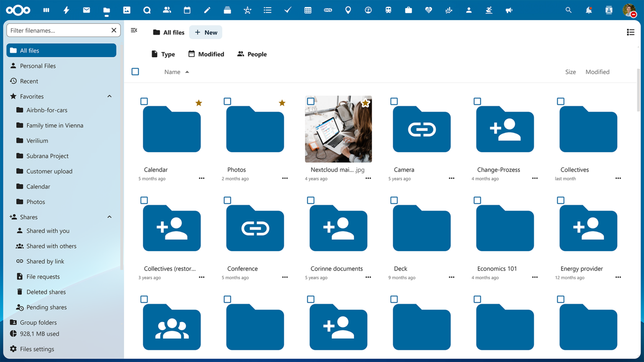Collapse the Shares section in the sidebar
This screenshot has height=362, width=644.
point(109,217)
